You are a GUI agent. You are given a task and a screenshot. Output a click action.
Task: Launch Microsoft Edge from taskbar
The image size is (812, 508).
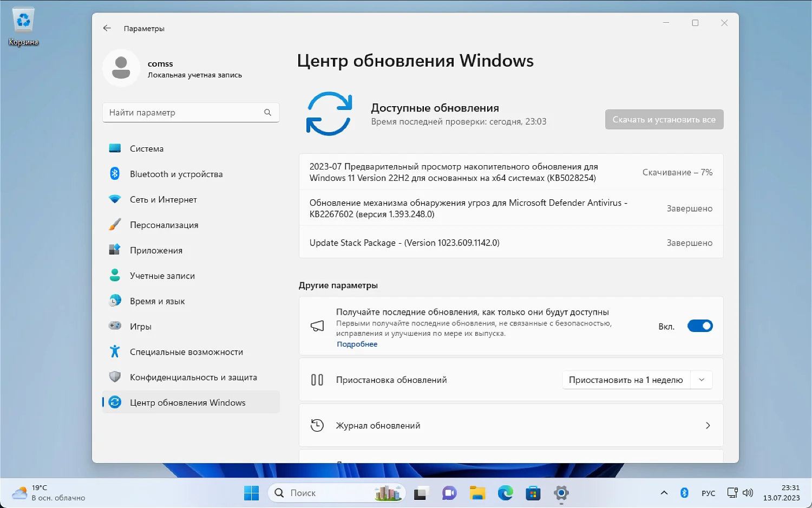pyautogui.click(x=506, y=493)
